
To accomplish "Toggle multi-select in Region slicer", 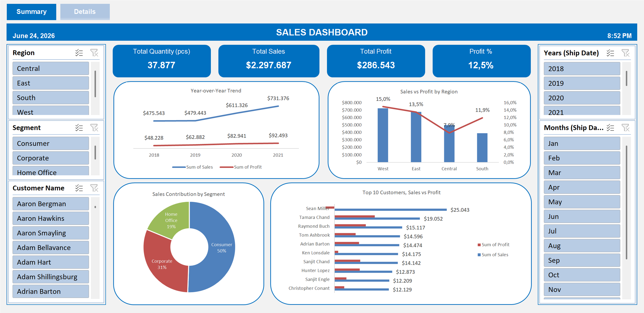I will coord(79,53).
